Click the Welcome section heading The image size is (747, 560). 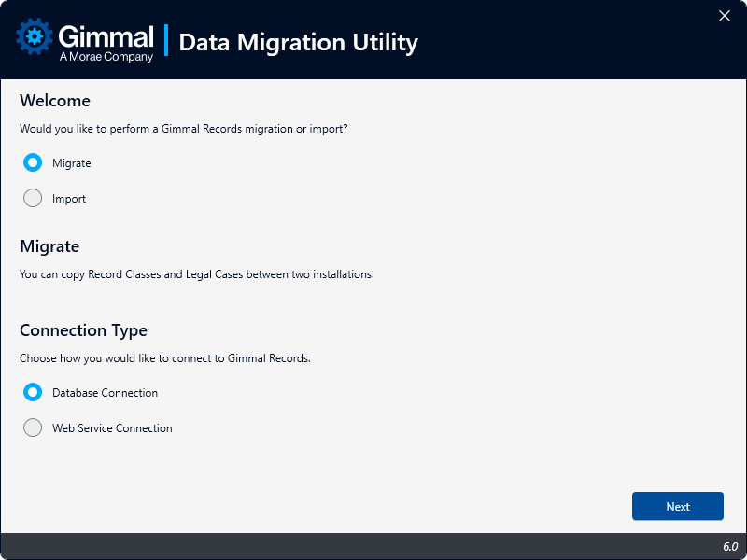pyautogui.click(x=55, y=101)
